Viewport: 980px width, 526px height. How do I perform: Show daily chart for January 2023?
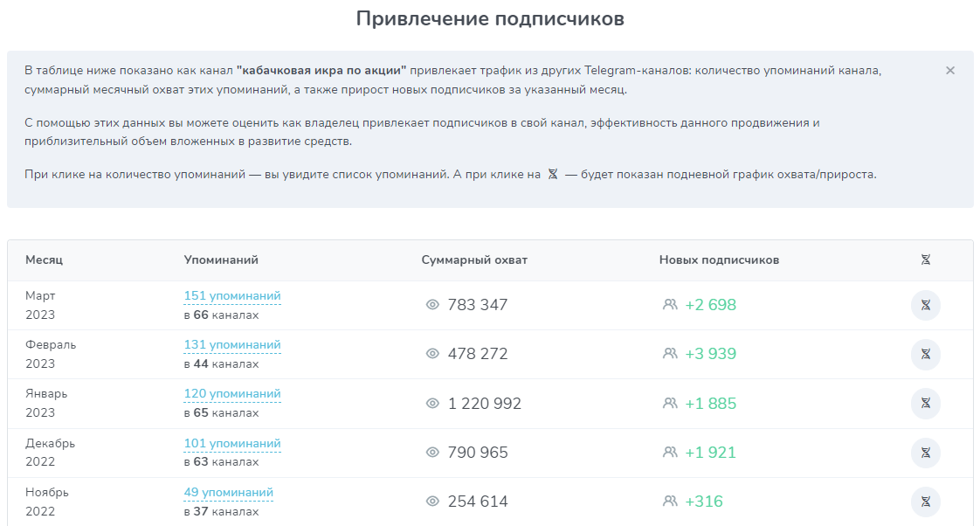[925, 404]
